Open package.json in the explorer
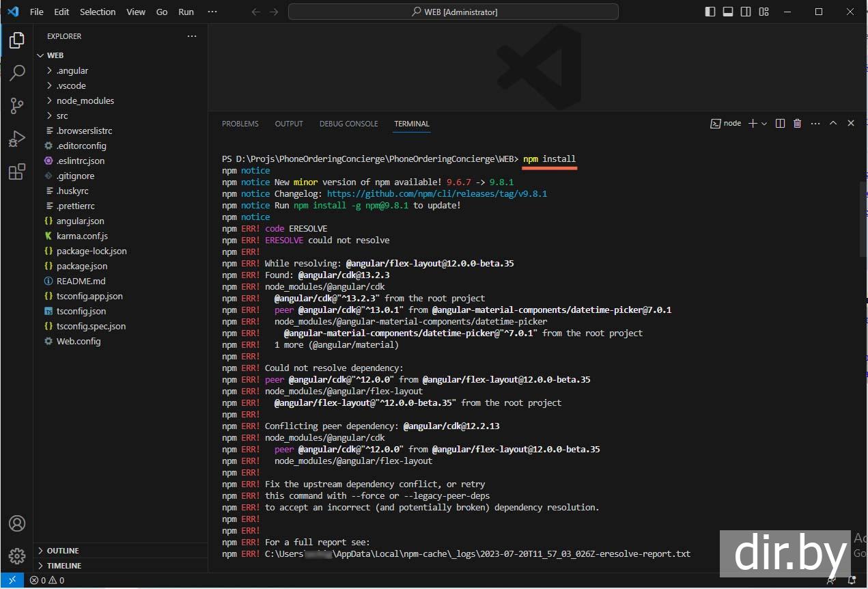868x589 pixels. pos(82,266)
